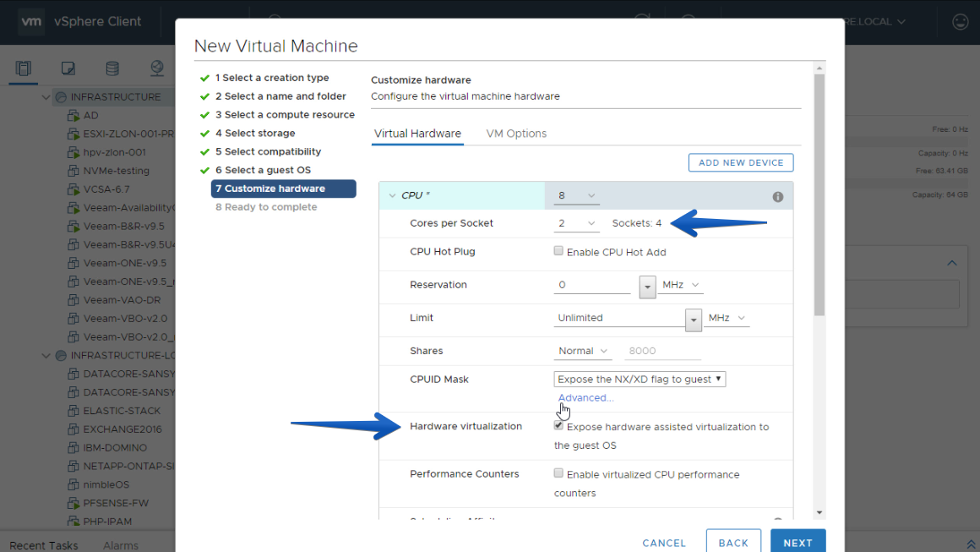Open the user domain dropdown in header

click(x=901, y=22)
